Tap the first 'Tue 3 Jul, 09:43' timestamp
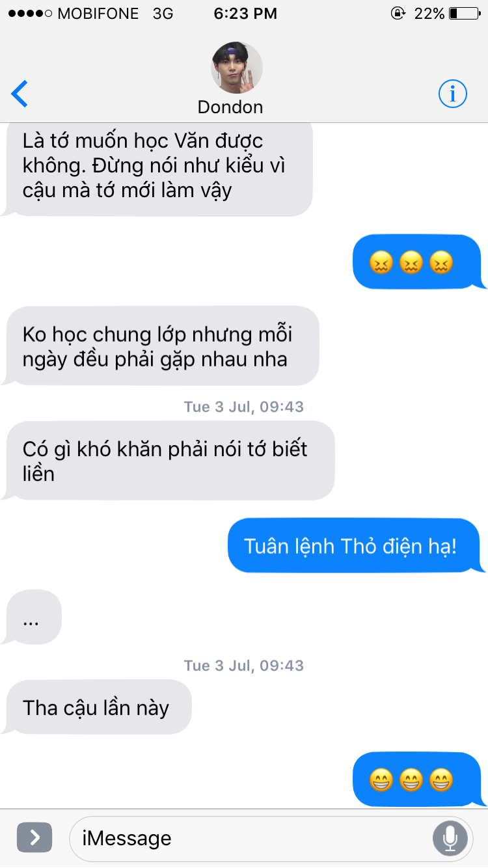 click(244, 407)
